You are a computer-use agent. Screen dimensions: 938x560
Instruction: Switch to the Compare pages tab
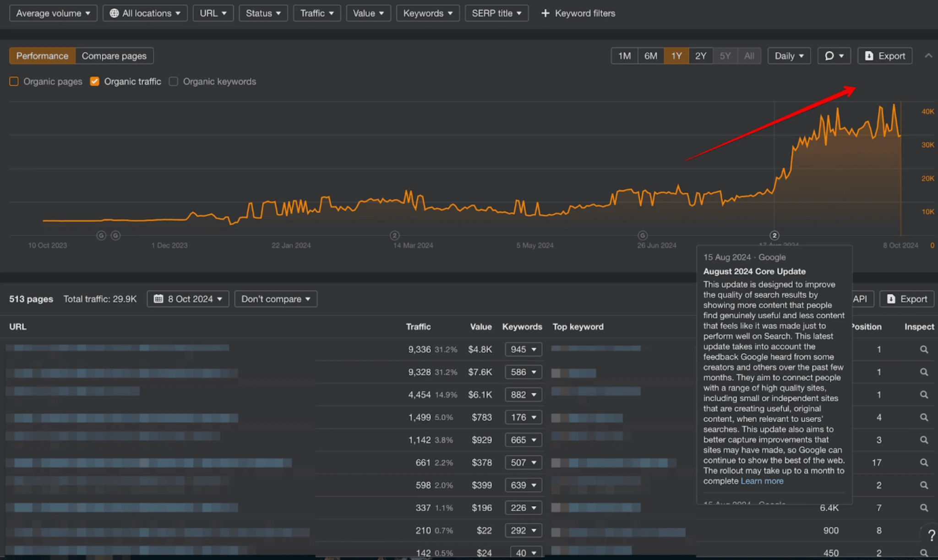[114, 56]
